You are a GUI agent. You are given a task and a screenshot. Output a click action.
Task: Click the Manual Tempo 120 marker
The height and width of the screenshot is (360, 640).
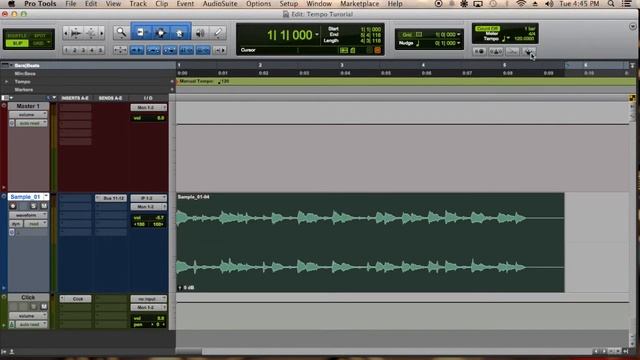203,81
